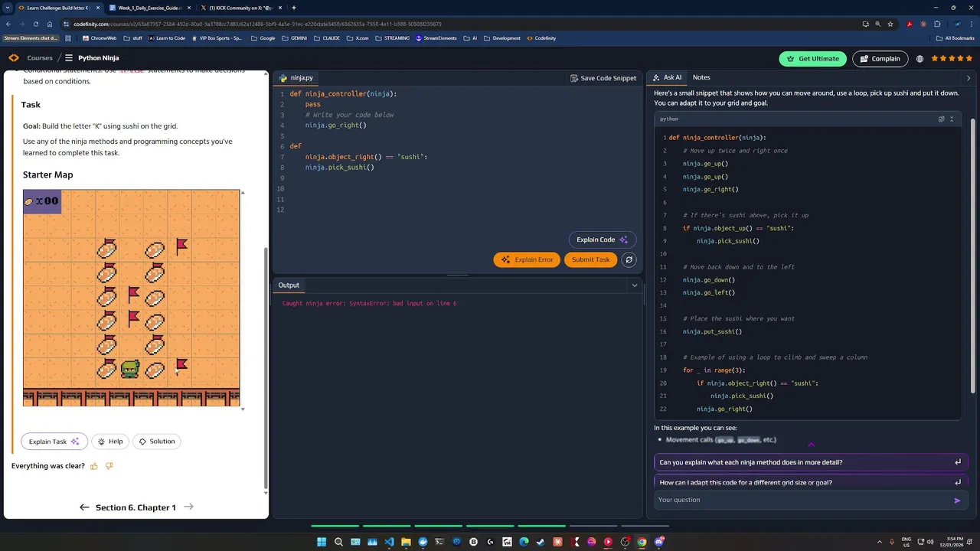The width and height of the screenshot is (980, 551).
Task: Bookmark this page with the star icon
Action: (x=890, y=24)
